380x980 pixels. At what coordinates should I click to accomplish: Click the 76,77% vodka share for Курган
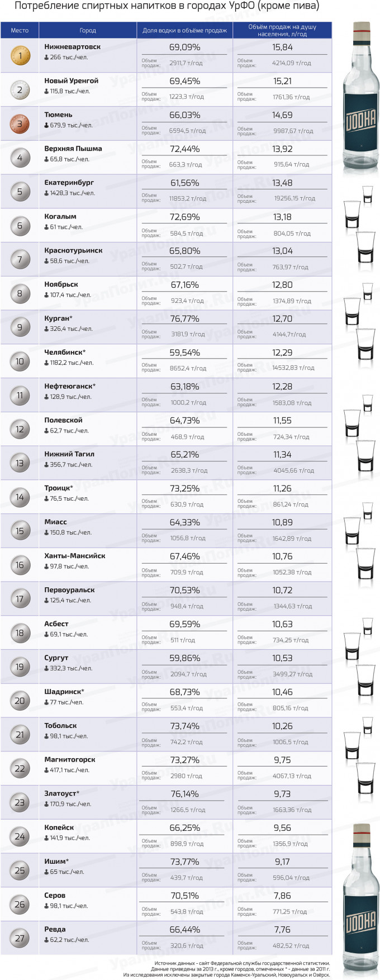(184, 318)
